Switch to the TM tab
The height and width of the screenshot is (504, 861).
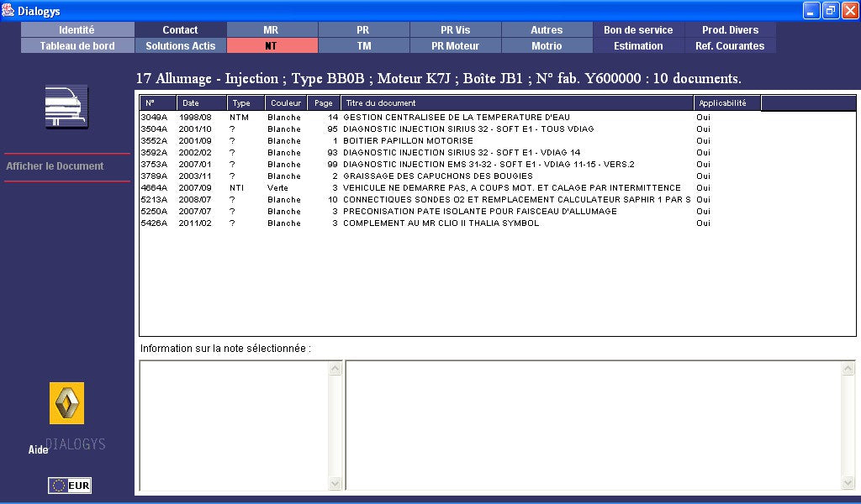tap(363, 45)
